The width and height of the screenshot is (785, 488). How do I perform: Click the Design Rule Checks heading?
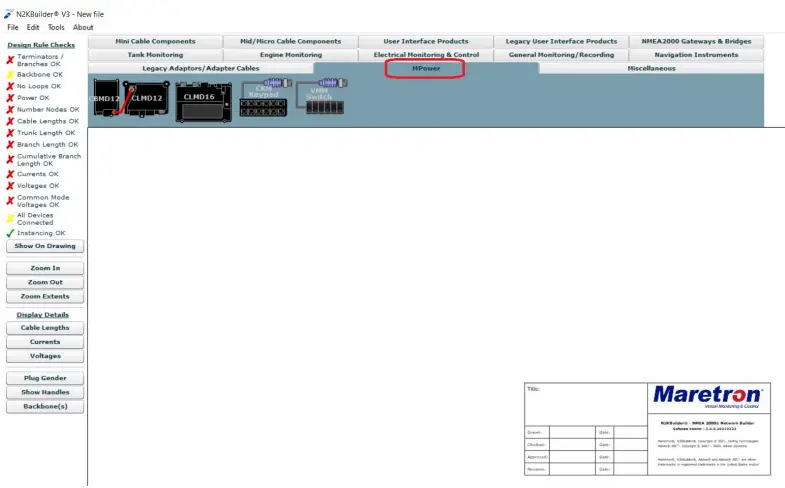tap(41, 45)
